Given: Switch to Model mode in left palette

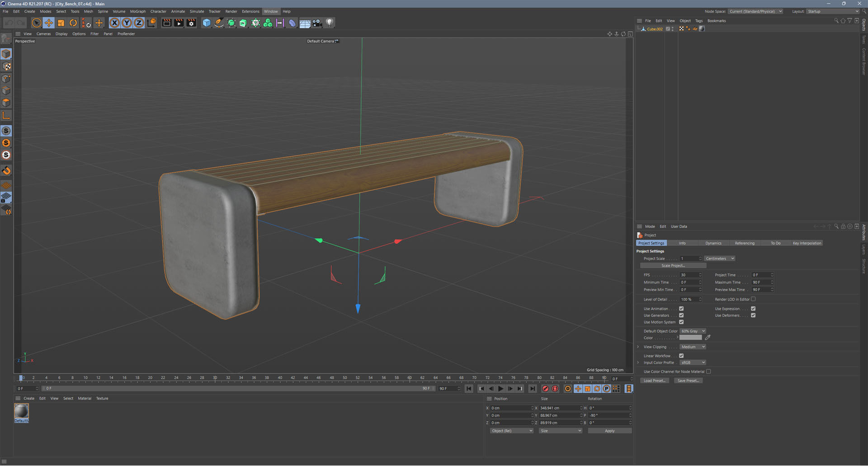Looking at the screenshot, I should (6, 54).
